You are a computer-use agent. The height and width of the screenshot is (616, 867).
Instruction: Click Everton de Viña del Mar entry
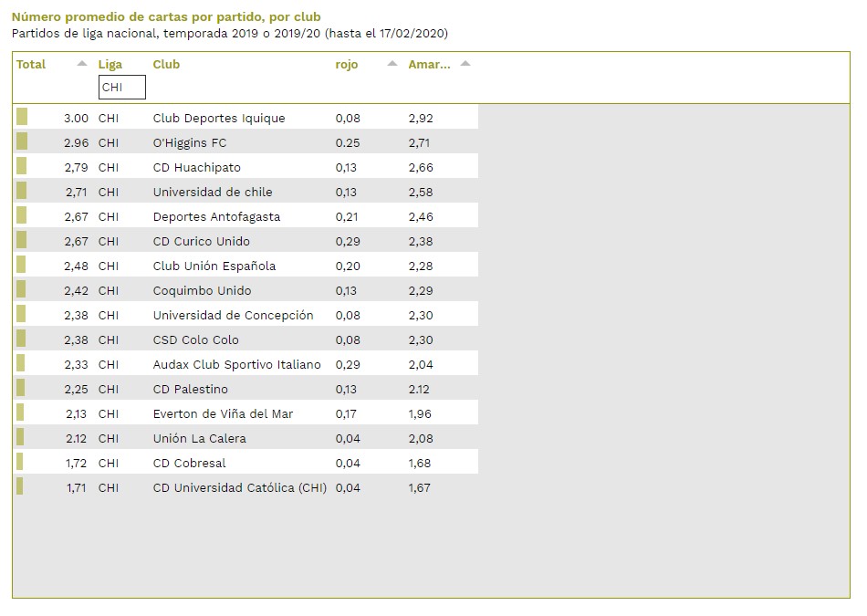click(x=224, y=414)
